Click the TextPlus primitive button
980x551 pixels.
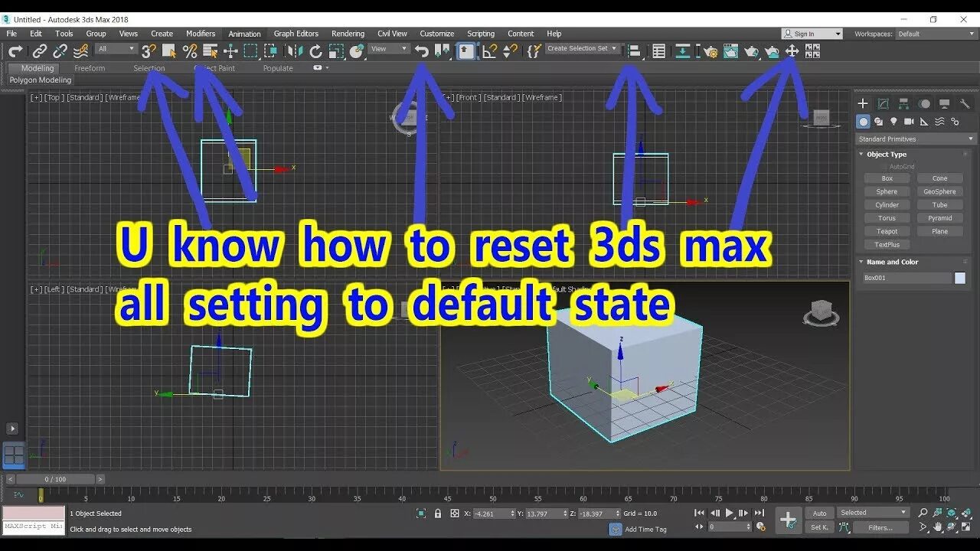tap(887, 245)
